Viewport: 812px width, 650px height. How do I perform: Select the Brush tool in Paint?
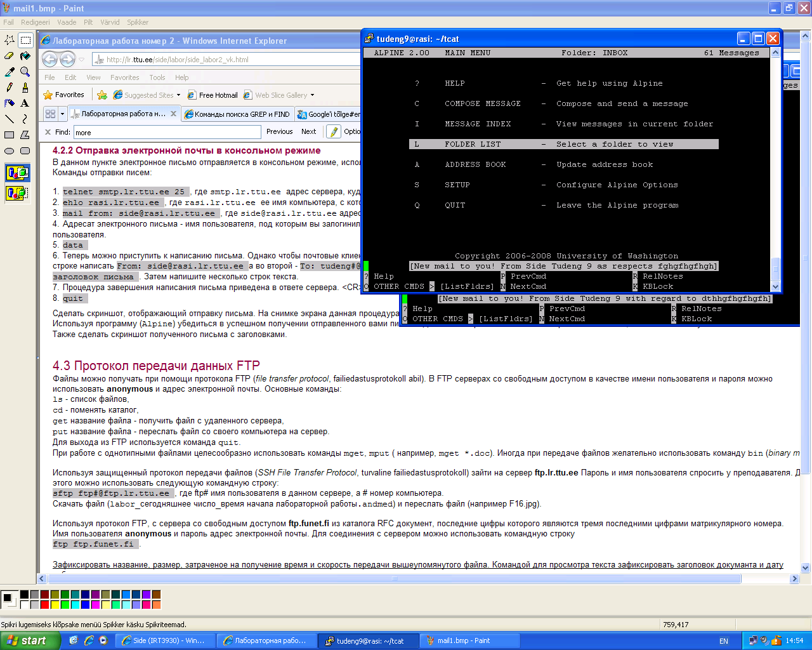pos(25,88)
